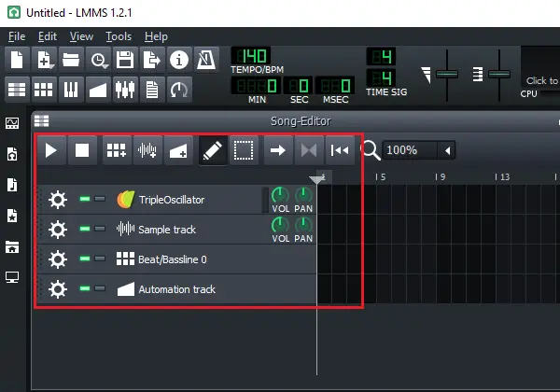Click the tempo 140 BPM display
The image size is (560, 392).
pos(251,56)
